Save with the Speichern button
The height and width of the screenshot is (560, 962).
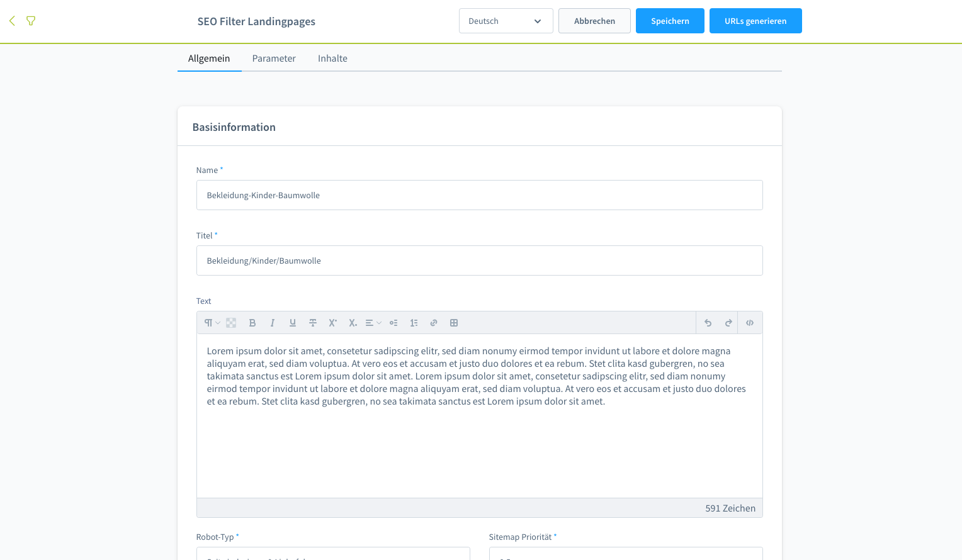[670, 21]
